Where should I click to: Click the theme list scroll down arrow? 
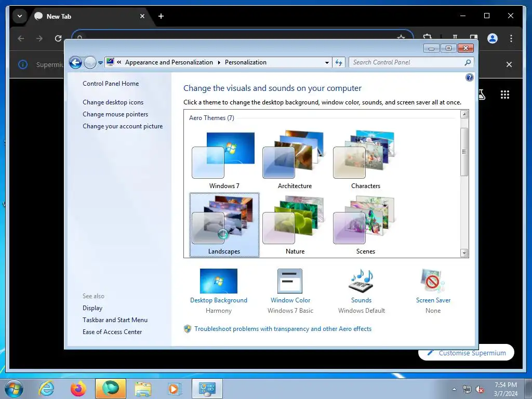[464, 253]
